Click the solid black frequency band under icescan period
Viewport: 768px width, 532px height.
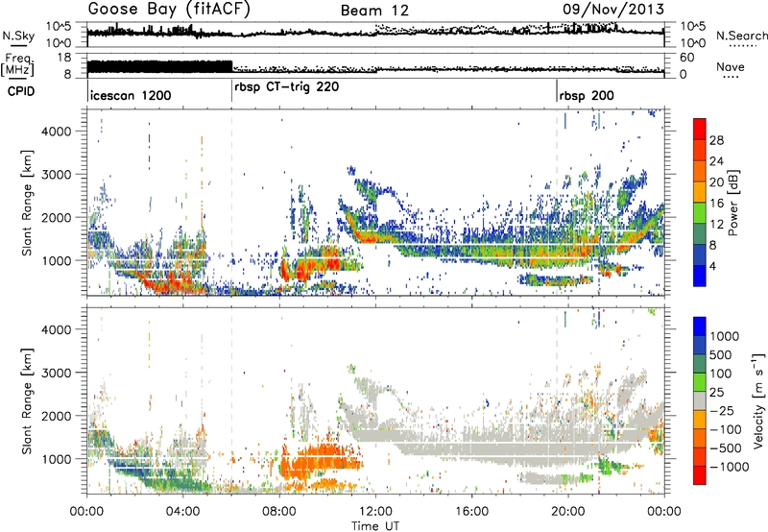[x=159, y=67]
